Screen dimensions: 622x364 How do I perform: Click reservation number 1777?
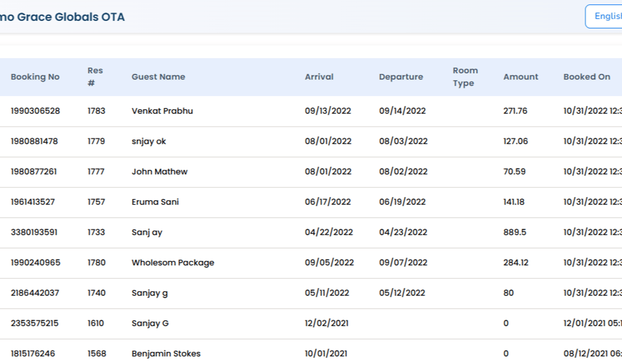click(96, 171)
